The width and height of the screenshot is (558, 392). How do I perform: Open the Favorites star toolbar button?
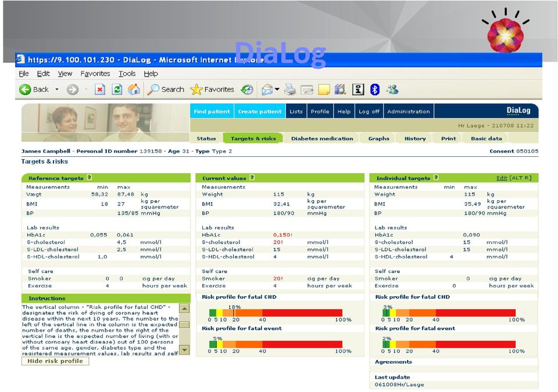[x=212, y=89]
